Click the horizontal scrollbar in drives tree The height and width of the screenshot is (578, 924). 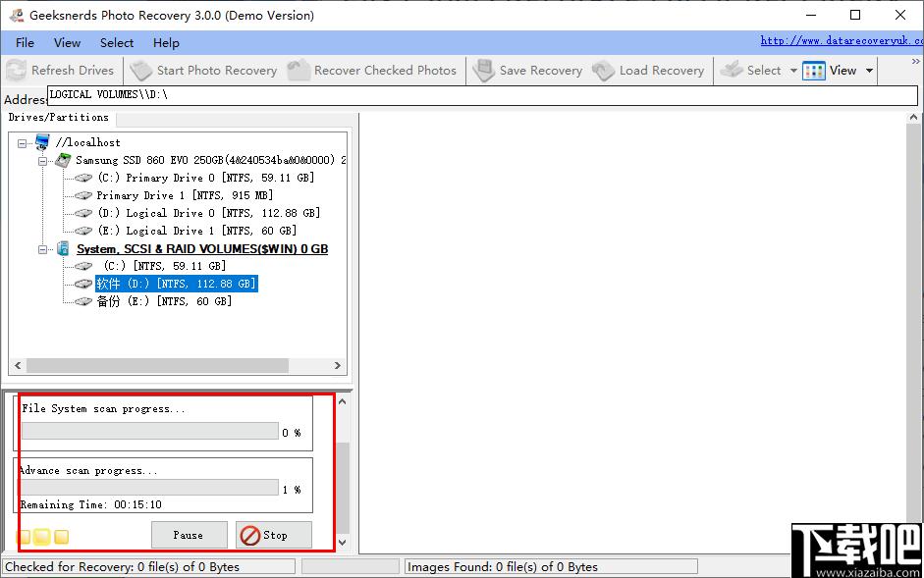pyautogui.click(x=157, y=366)
